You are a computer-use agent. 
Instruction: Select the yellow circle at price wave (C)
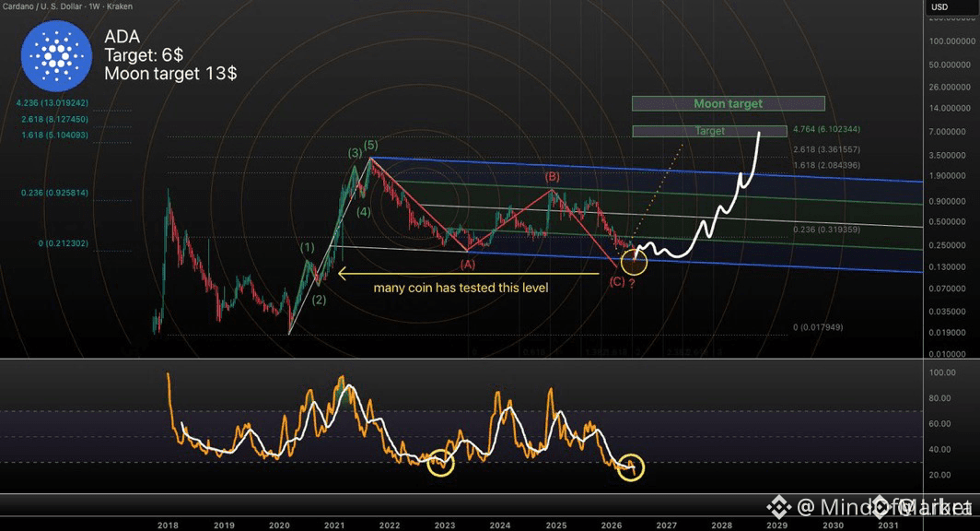634,261
